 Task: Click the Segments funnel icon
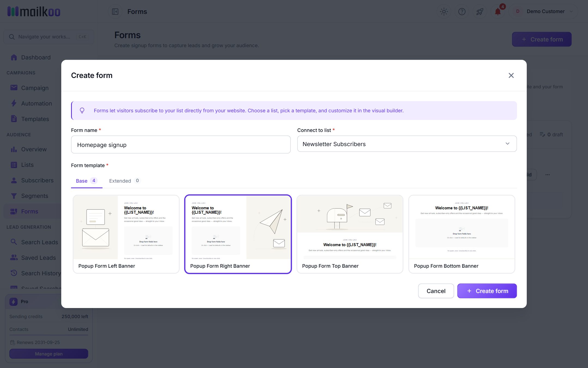[14, 196]
